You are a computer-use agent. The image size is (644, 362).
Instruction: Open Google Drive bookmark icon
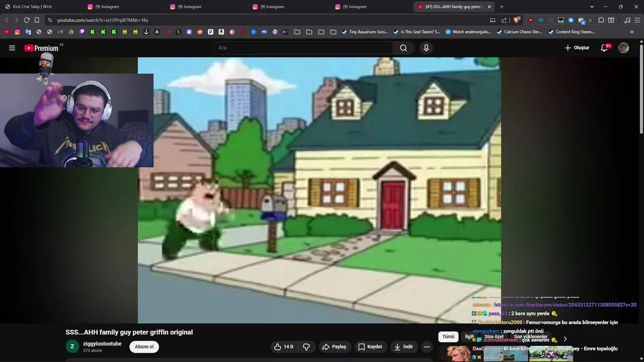pos(71,32)
